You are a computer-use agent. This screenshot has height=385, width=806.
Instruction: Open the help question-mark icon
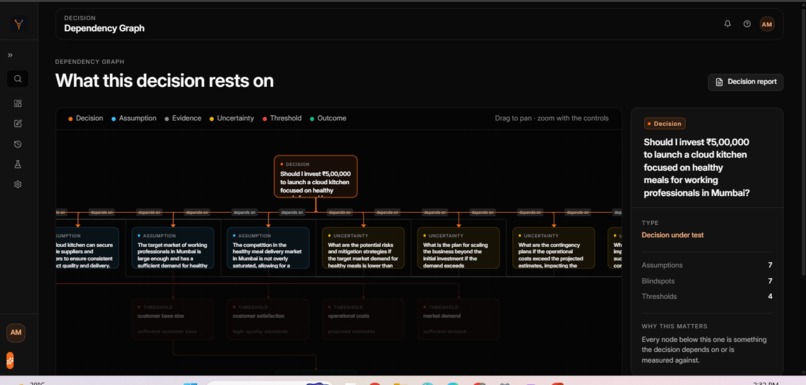tap(747, 24)
